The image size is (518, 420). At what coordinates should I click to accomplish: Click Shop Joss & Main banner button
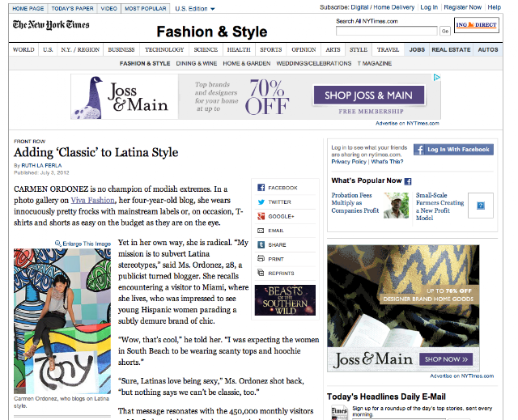(369, 95)
